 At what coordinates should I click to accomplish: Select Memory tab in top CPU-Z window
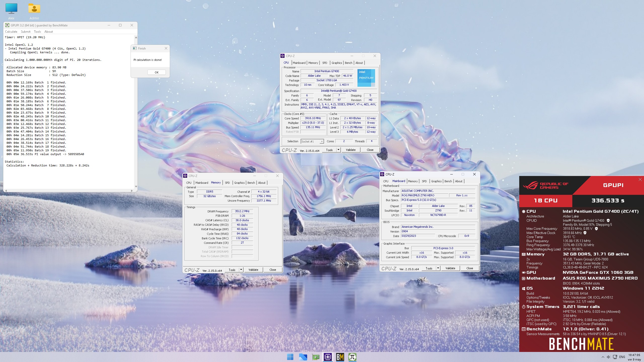(x=313, y=63)
